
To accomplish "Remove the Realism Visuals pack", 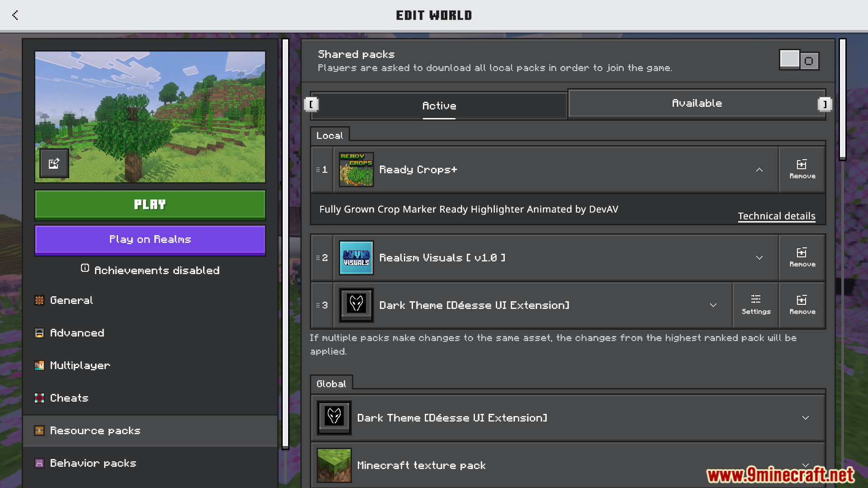I will click(x=802, y=258).
